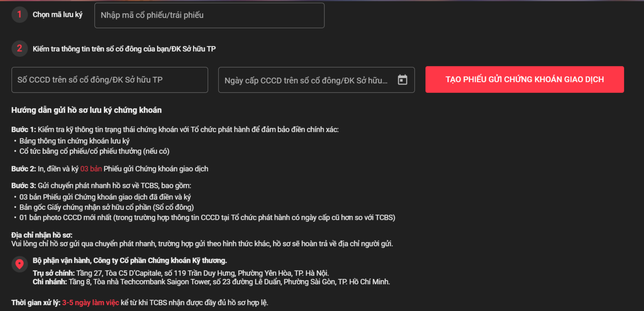
Task: Click the 'Cổ tức bằng cổ phiếu' bullet item
Action: click(94, 151)
